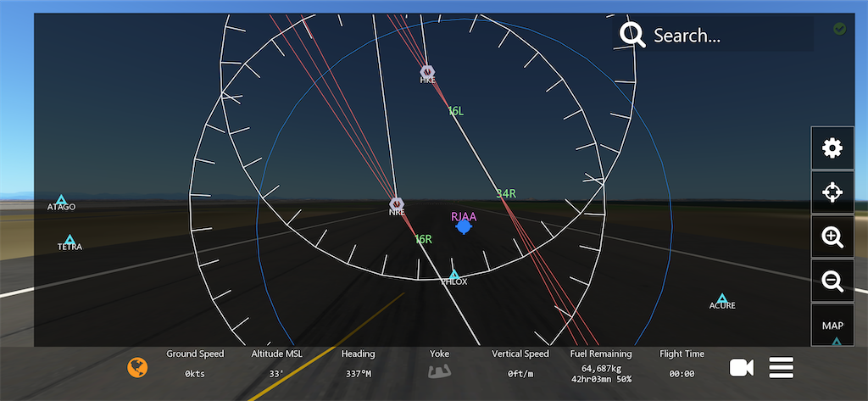
Task: Click the Ground Speed readout
Action: 196,364
